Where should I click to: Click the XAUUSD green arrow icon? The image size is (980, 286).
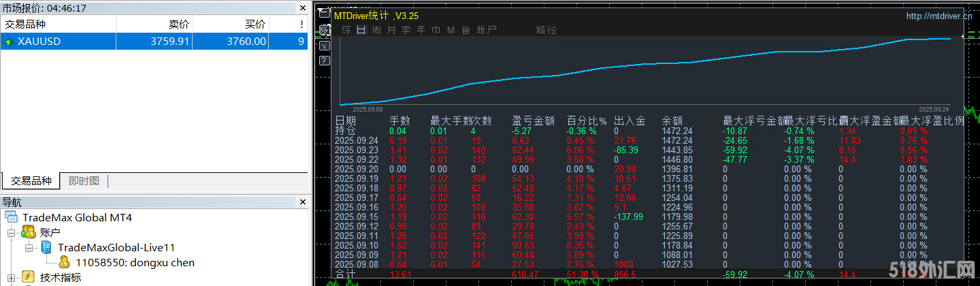pyautogui.click(x=8, y=42)
